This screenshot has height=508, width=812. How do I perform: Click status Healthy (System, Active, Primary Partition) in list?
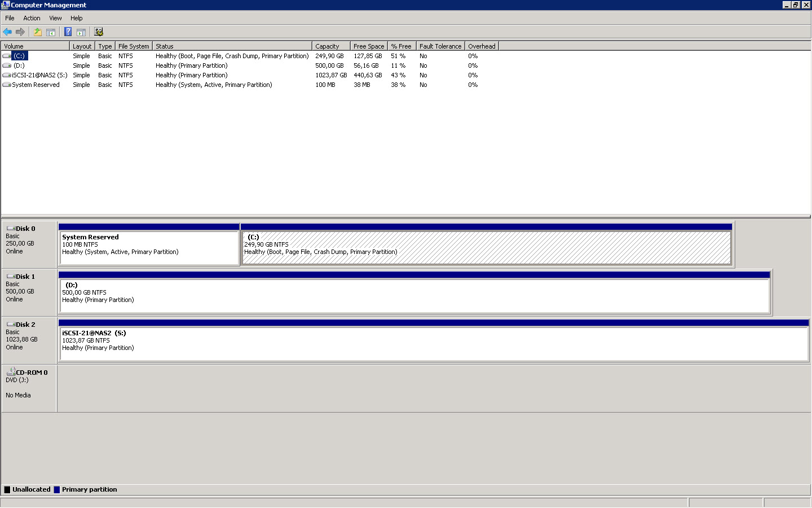click(214, 85)
